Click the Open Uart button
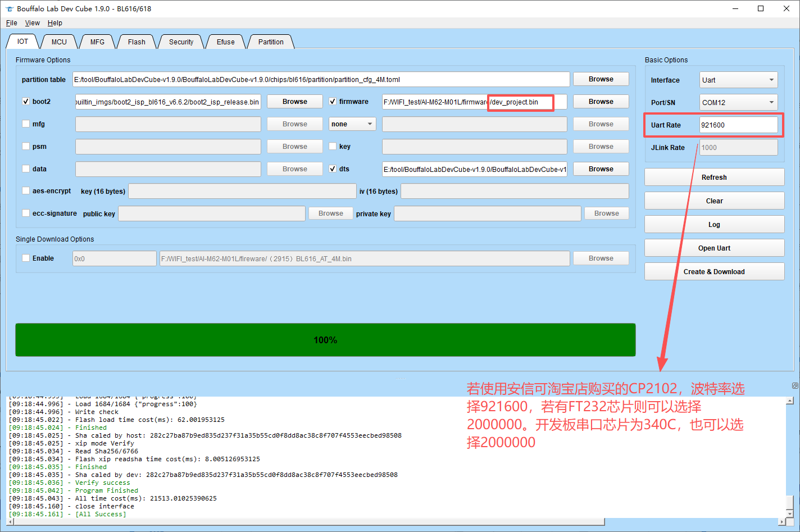 click(715, 248)
